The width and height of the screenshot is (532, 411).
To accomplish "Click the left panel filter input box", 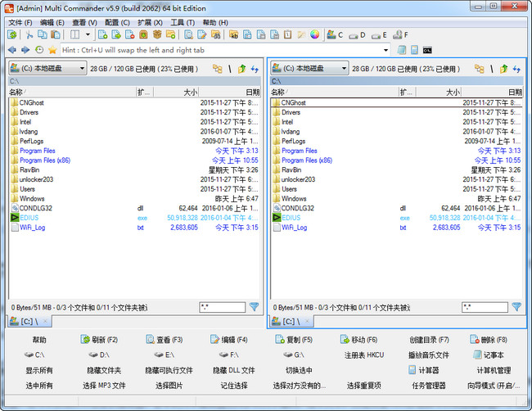I will (223, 308).
